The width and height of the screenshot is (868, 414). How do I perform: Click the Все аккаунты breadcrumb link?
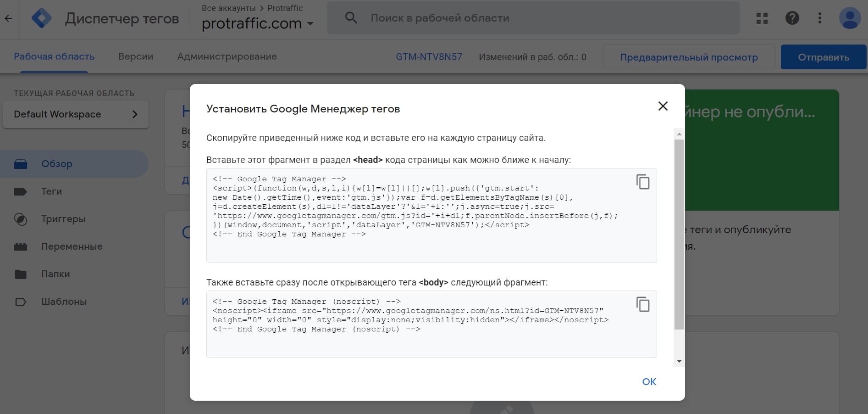click(x=229, y=8)
